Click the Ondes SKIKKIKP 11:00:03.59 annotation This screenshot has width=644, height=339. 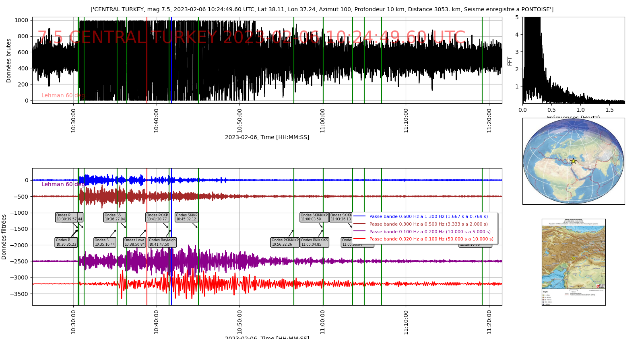(314, 218)
